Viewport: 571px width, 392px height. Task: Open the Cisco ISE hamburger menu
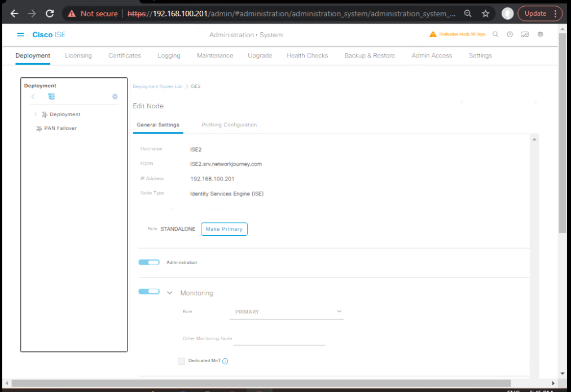[20, 35]
